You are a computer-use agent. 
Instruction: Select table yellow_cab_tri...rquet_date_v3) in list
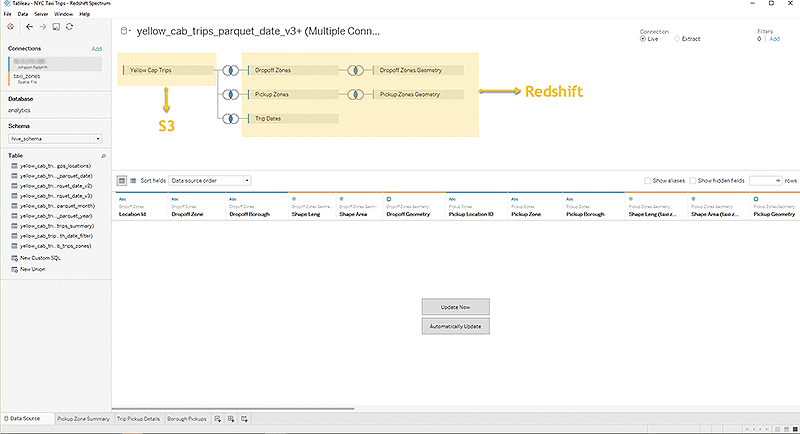[55, 196]
